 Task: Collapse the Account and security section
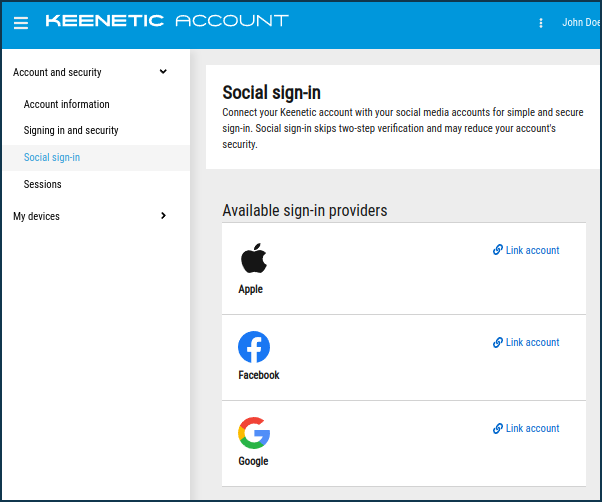pyautogui.click(x=163, y=72)
